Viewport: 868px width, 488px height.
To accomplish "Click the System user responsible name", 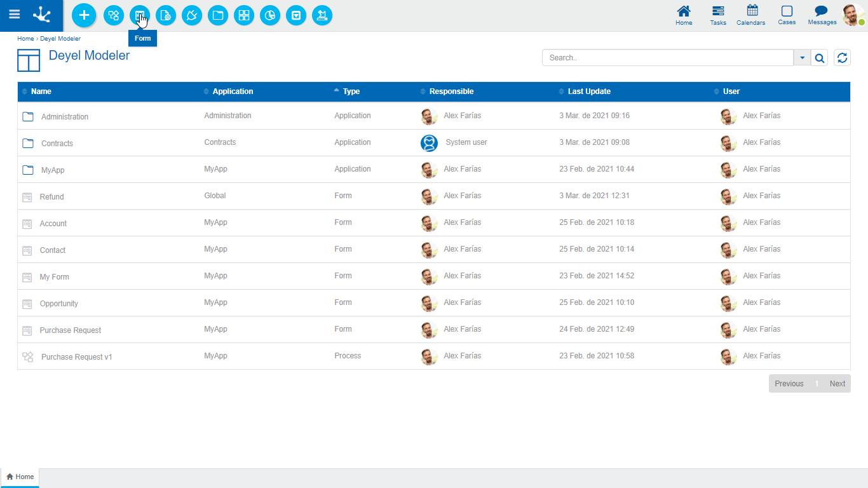I will [466, 142].
